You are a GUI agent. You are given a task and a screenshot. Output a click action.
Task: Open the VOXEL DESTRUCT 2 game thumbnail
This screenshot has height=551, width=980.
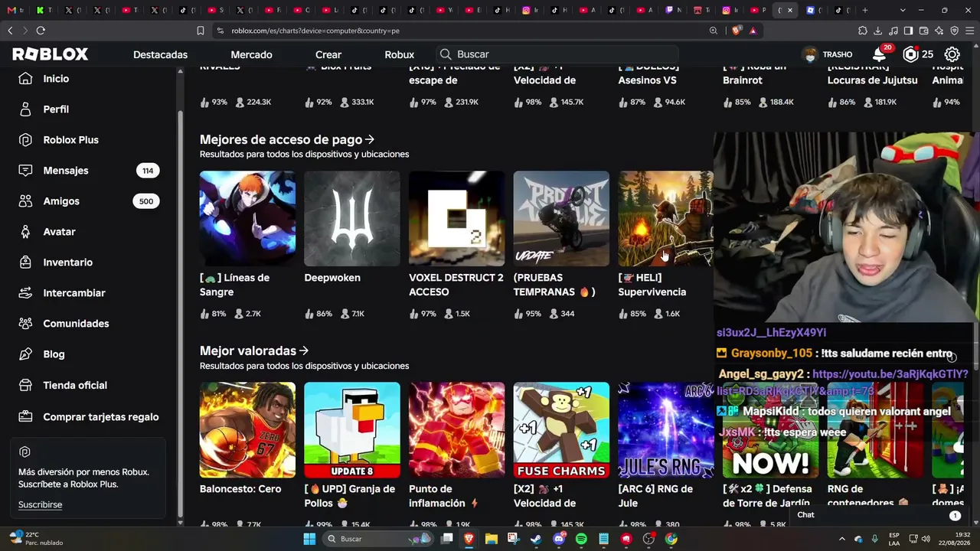coord(457,219)
